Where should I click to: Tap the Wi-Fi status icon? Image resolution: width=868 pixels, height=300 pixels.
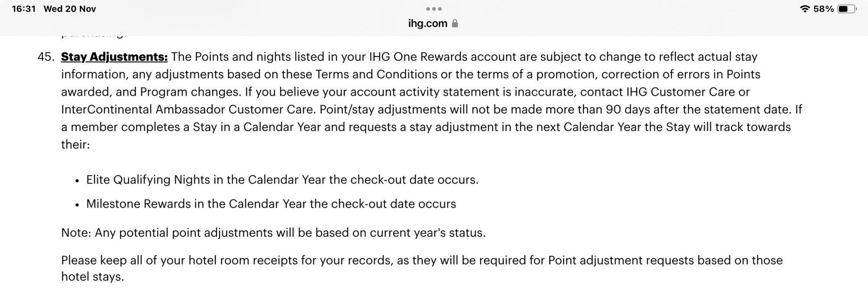805,9
